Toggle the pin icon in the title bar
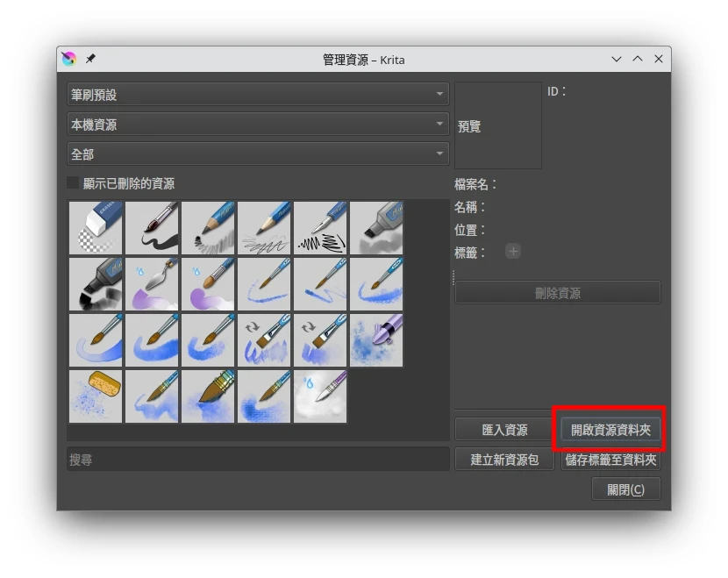 pyautogui.click(x=90, y=60)
